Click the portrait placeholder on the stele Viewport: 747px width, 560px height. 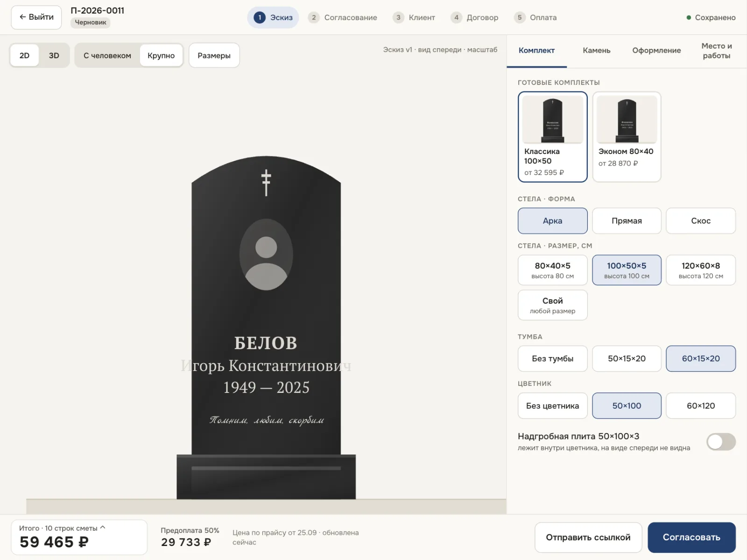click(x=266, y=255)
